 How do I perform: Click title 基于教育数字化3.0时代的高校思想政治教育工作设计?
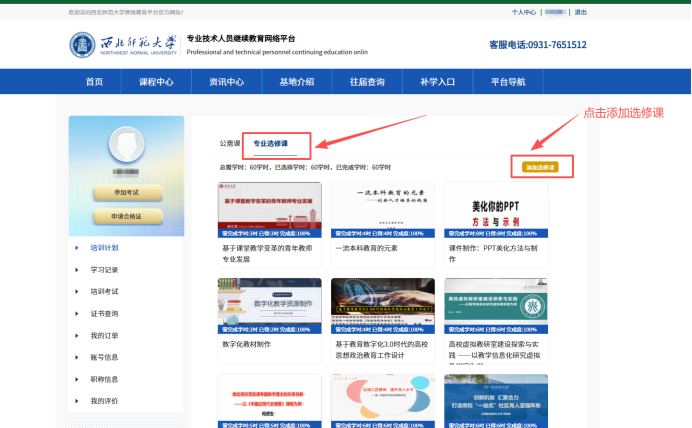pos(382,349)
